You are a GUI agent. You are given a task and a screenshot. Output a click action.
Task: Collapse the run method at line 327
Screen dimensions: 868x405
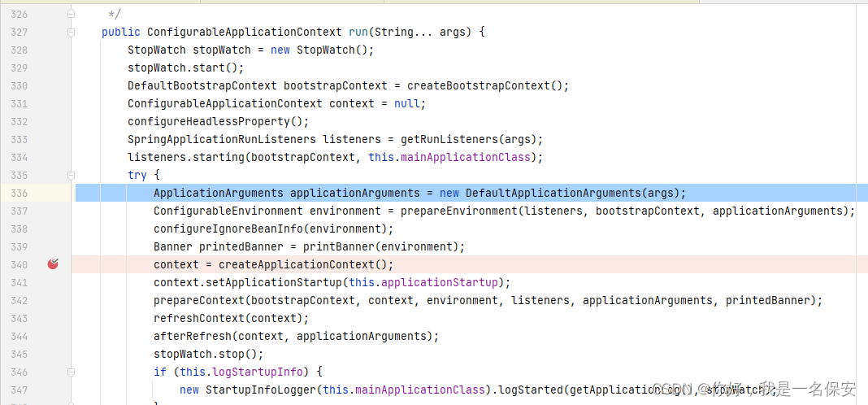click(x=71, y=33)
